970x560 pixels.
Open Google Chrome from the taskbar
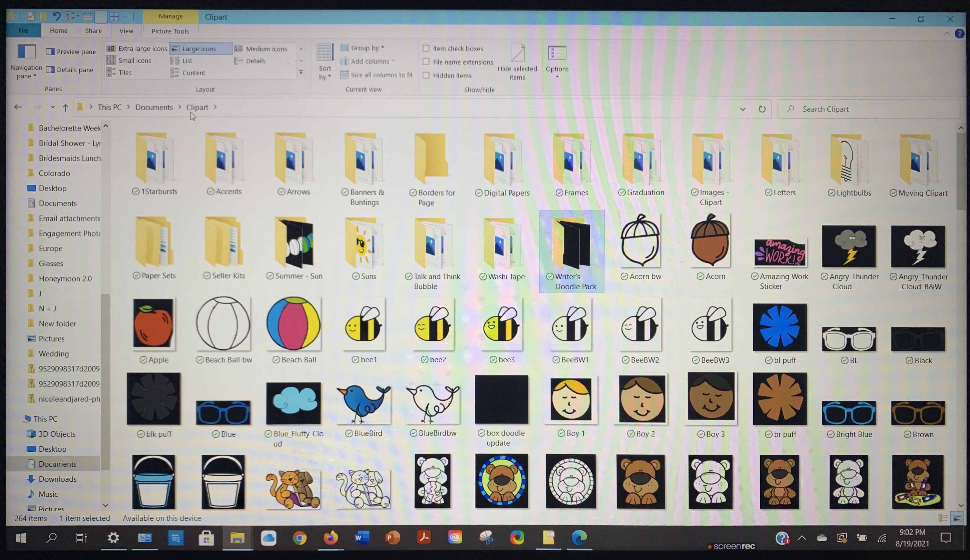(x=299, y=538)
